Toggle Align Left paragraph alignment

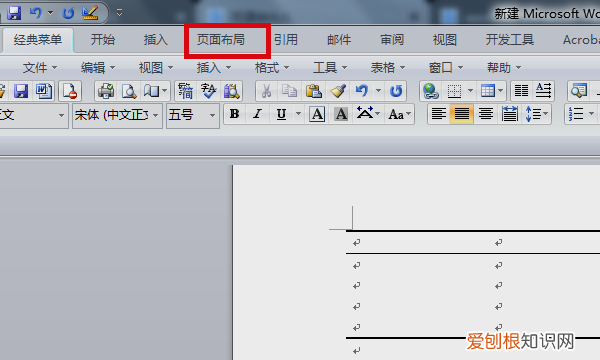439,114
